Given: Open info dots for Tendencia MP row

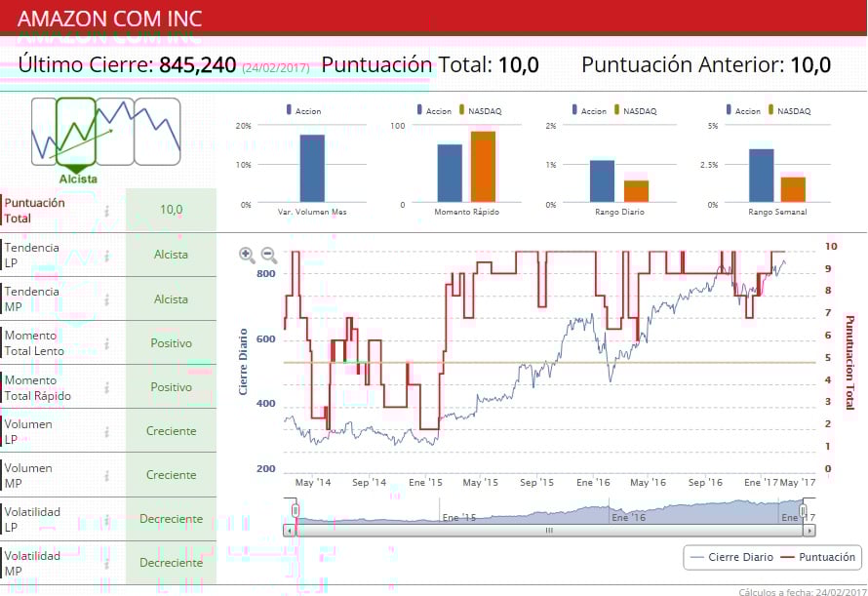Looking at the screenshot, I should [x=107, y=299].
